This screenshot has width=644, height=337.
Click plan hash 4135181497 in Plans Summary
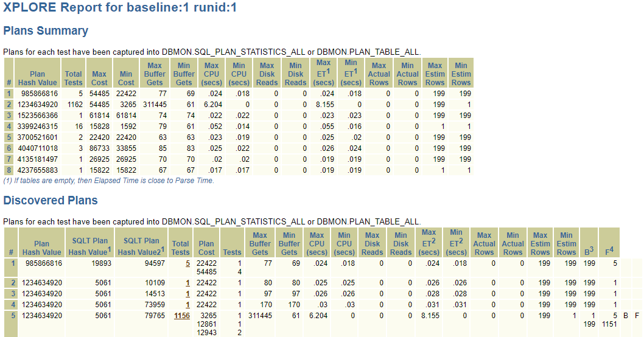pyautogui.click(x=37, y=159)
